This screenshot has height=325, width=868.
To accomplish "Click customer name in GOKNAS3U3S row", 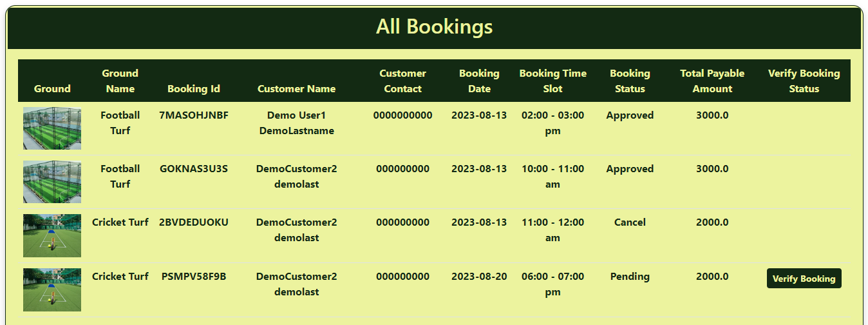I will click(x=296, y=177).
